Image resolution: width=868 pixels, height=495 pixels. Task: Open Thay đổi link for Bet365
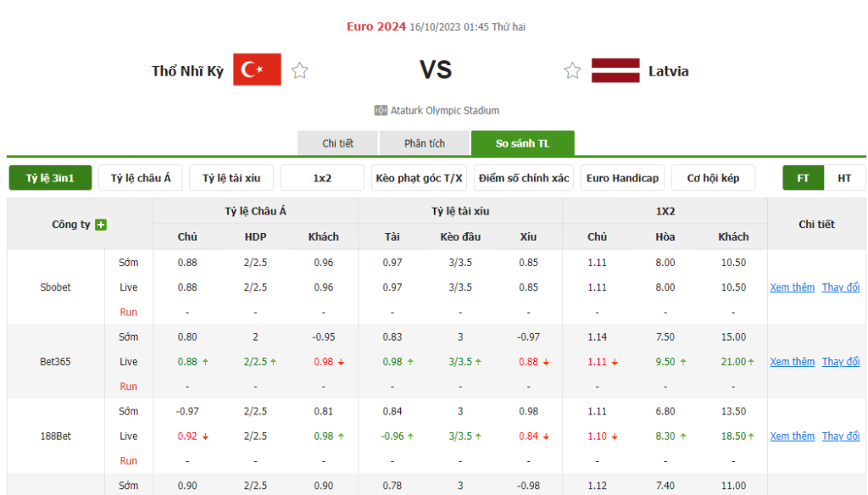[x=840, y=362]
